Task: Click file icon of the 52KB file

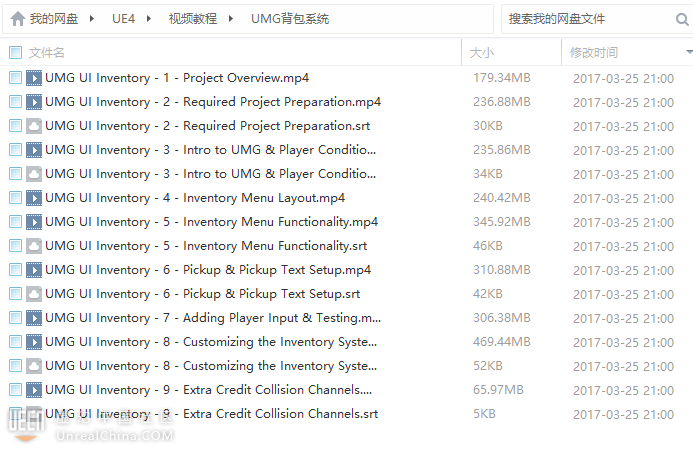Action: click(34, 366)
